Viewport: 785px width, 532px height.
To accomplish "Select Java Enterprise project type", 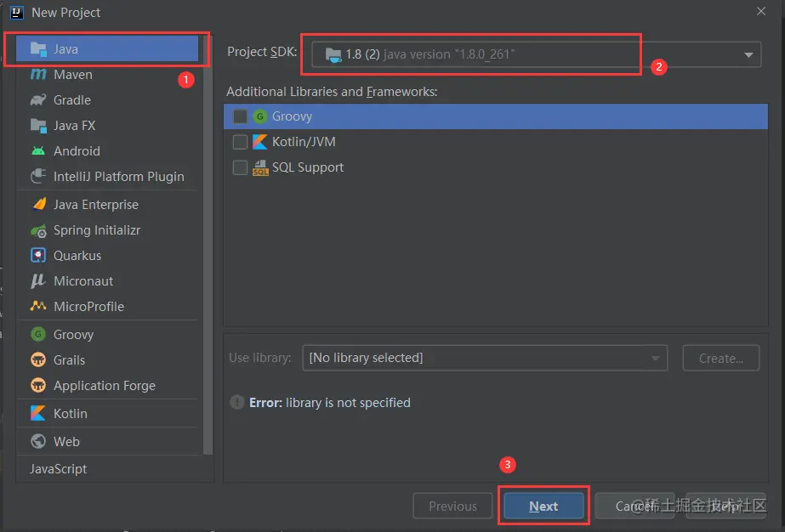I will pyautogui.click(x=107, y=205).
